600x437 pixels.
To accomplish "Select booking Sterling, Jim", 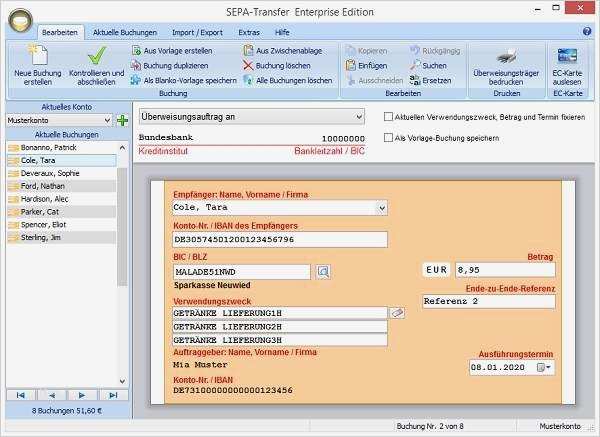I will (62, 237).
